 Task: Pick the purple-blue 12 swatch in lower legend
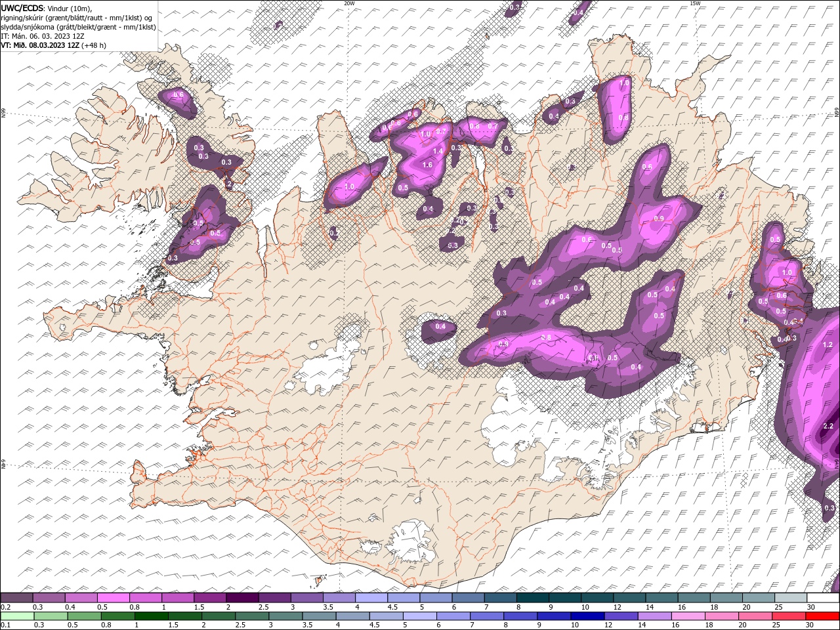pyautogui.click(x=621, y=616)
